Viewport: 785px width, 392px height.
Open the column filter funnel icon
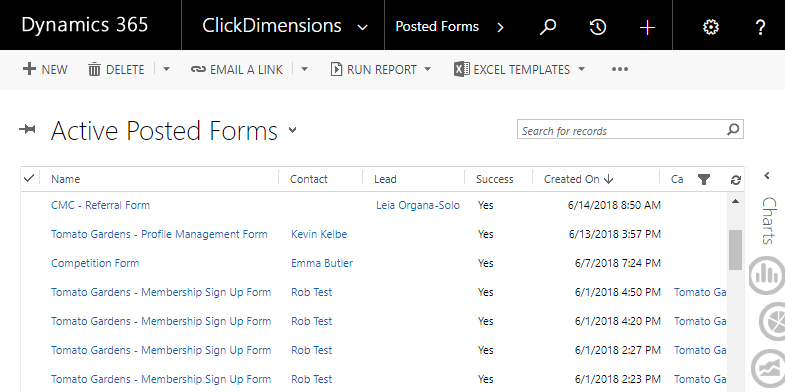[704, 179]
